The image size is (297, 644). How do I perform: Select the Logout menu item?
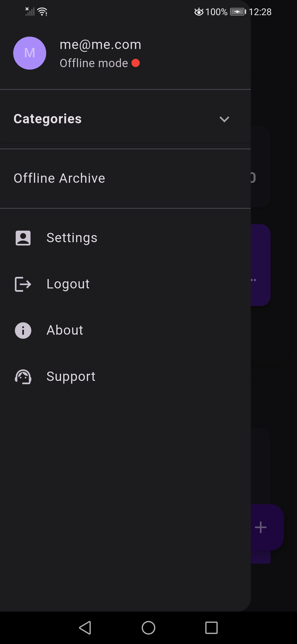(x=68, y=284)
